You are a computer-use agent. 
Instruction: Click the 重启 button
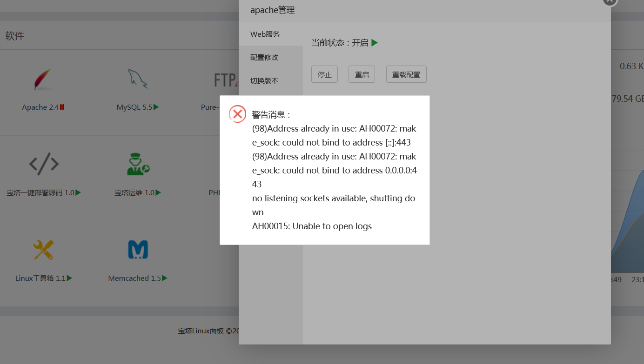(362, 74)
